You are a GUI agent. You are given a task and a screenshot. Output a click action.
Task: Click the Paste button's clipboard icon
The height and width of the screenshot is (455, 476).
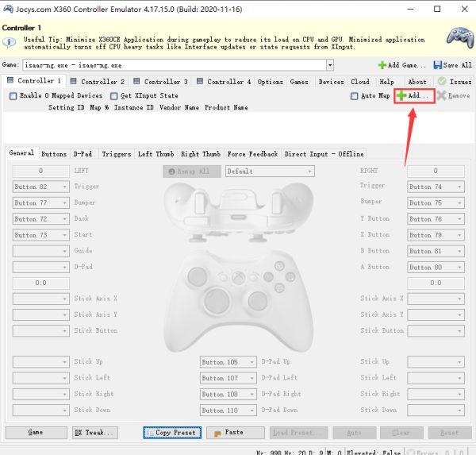(x=213, y=433)
